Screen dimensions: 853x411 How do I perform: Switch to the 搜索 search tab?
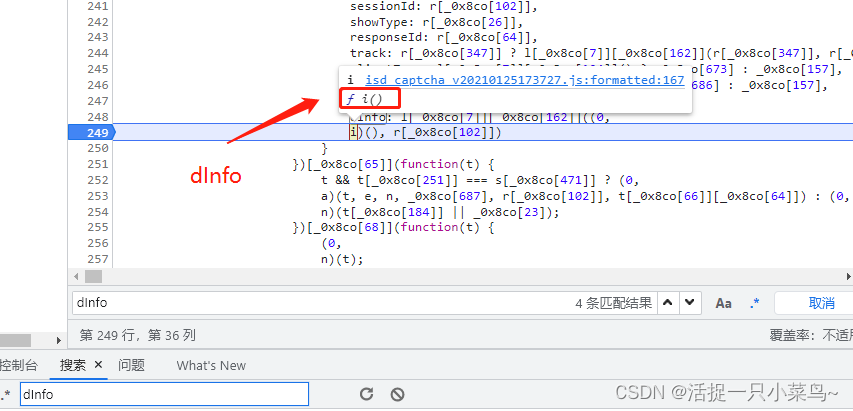pyautogui.click(x=73, y=365)
